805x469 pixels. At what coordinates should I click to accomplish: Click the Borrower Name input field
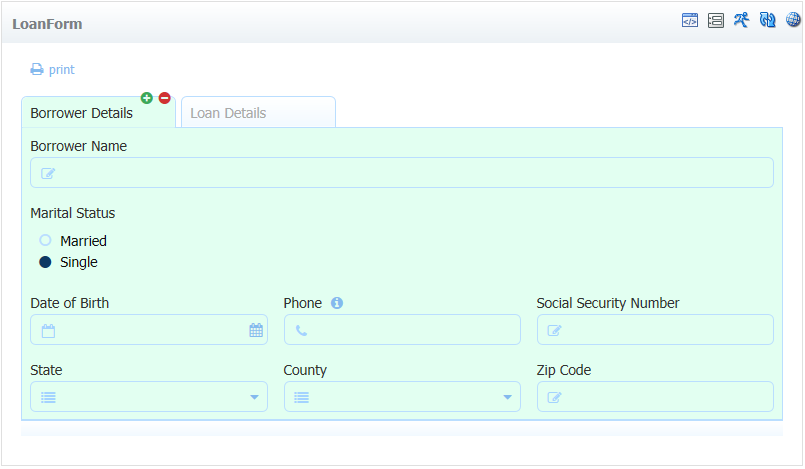[x=402, y=172]
